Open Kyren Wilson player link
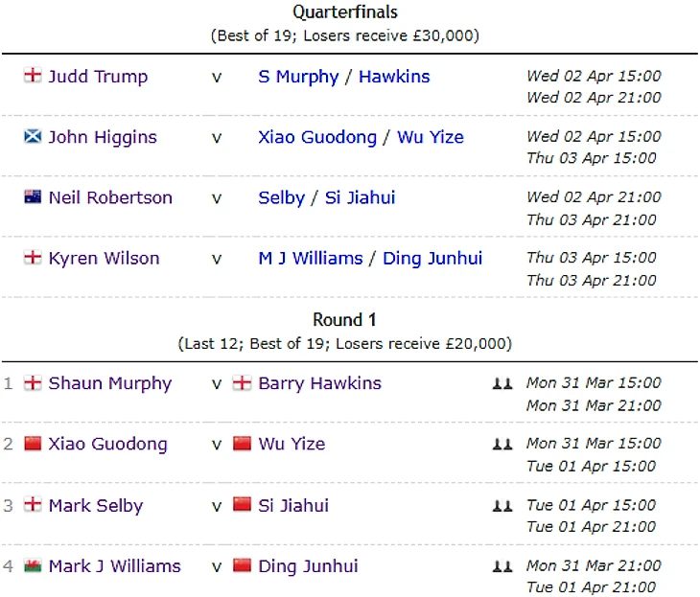Viewport: 700px width, 597px height. coord(104,258)
